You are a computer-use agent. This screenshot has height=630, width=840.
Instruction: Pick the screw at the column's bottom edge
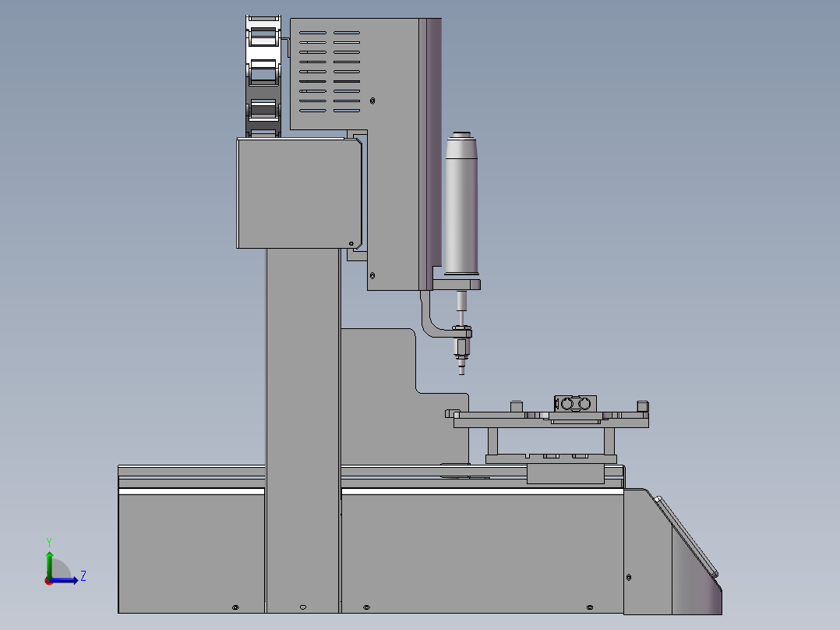(302, 607)
